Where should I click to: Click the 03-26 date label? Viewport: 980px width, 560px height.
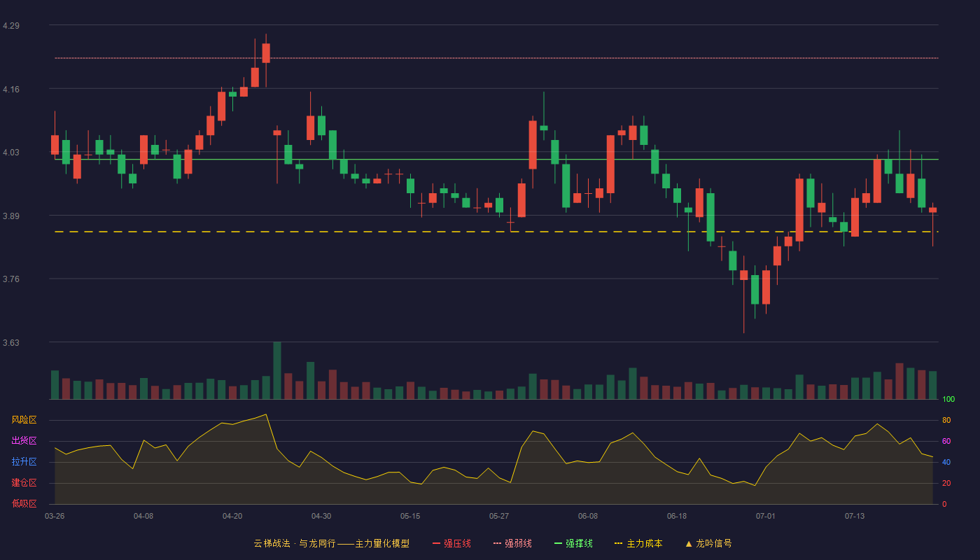55,516
